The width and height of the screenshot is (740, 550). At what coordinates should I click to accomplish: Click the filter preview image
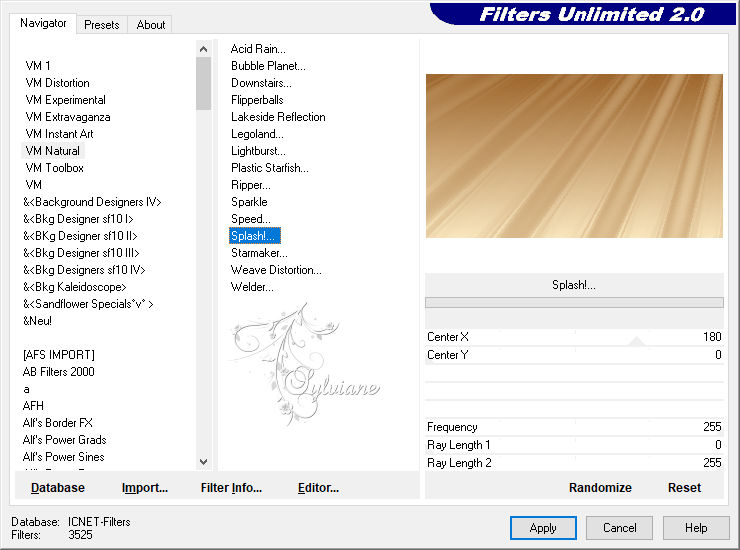[x=574, y=156]
